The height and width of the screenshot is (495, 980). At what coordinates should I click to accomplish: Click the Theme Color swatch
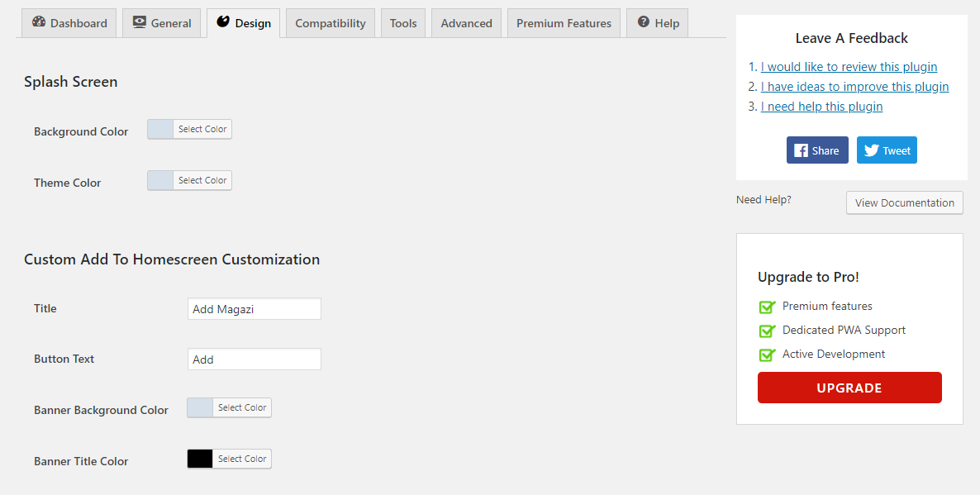[x=160, y=180]
